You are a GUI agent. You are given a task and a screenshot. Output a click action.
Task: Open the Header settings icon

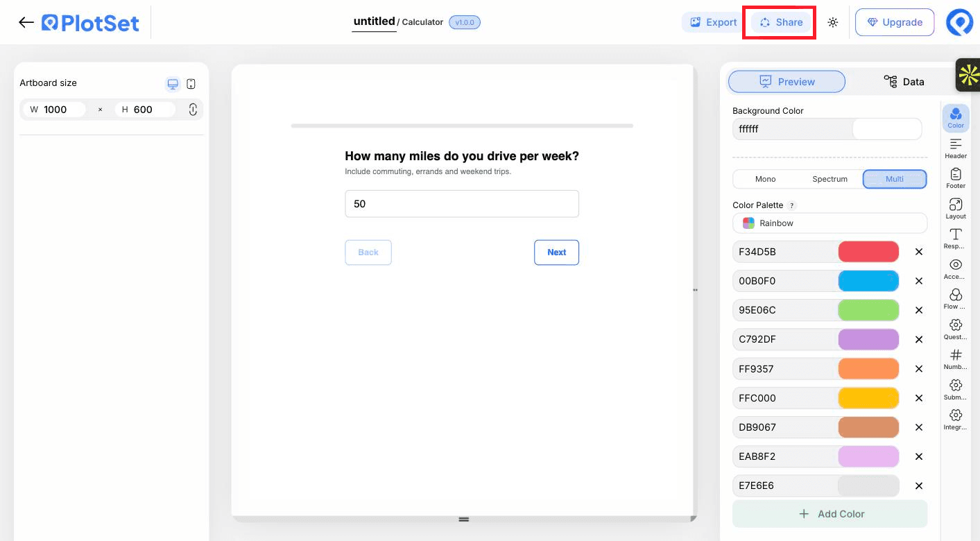tap(956, 148)
